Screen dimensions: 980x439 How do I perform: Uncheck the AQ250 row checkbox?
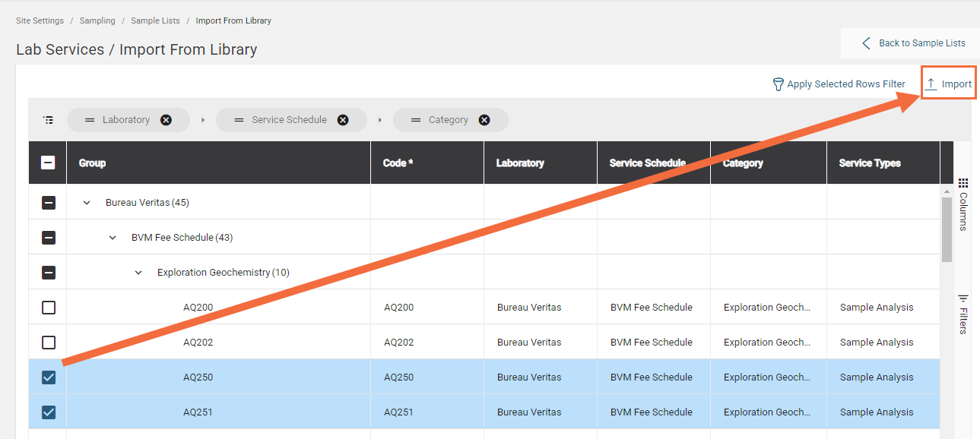pyautogui.click(x=49, y=377)
